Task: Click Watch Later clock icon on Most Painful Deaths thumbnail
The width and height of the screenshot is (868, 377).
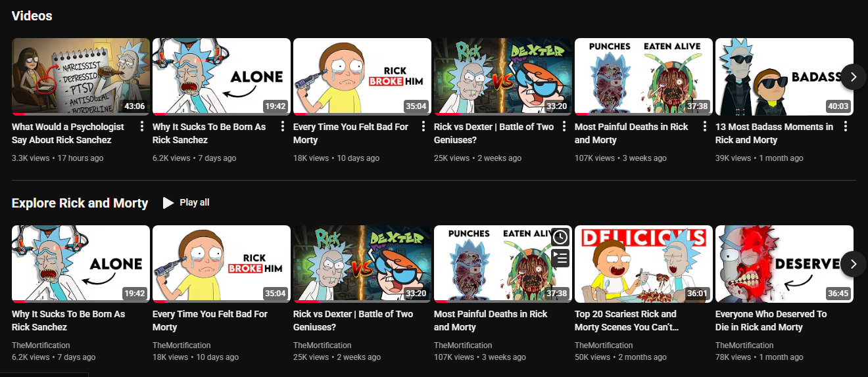Action: click(x=560, y=237)
